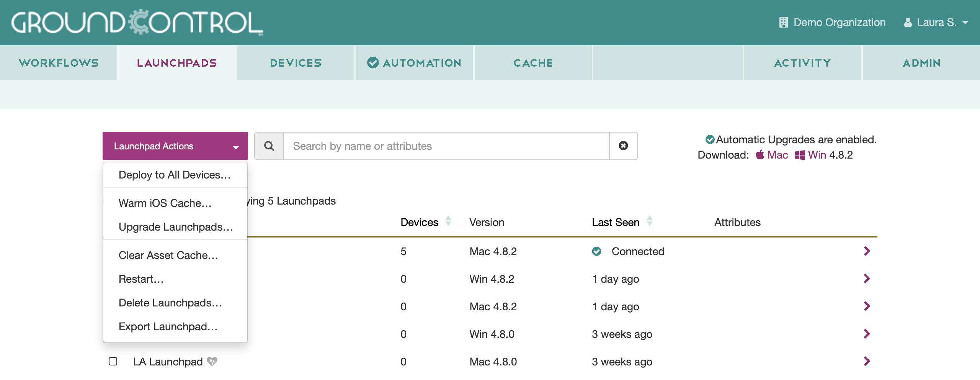
Task: Switch to the Workflows tab
Action: pyautogui.click(x=59, y=63)
